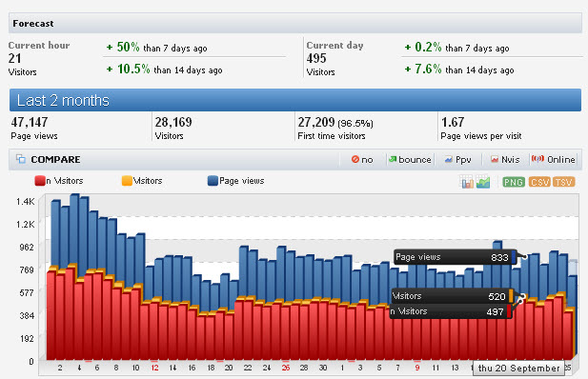Click the red 'no' circle icon

click(x=355, y=159)
